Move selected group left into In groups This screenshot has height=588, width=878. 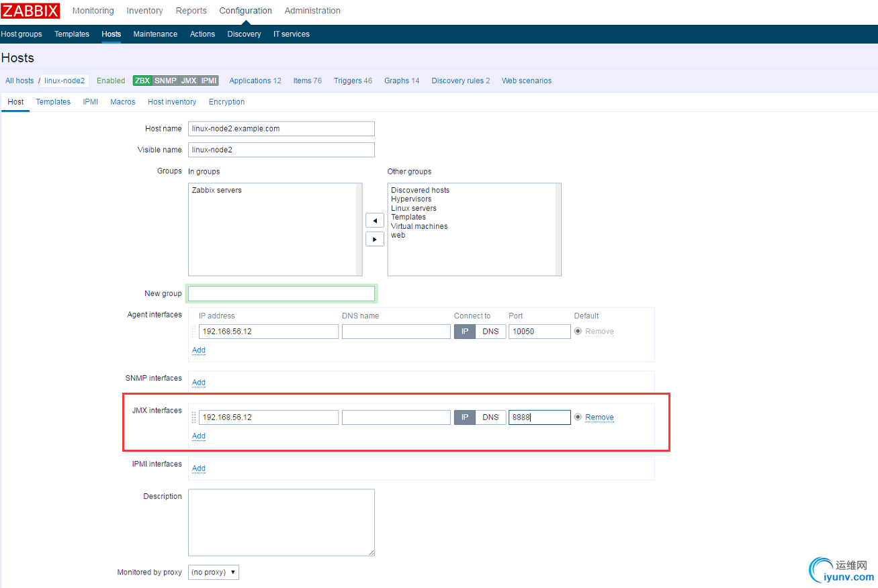pos(375,220)
